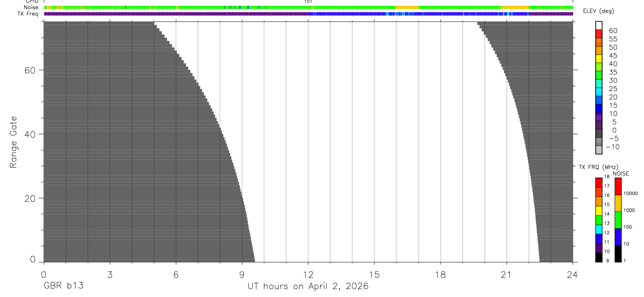Viewport: 644px width, 297px height.
Task: Click the x-axis tick label '21'
Action: pyautogui.click(x=506, y=274)
